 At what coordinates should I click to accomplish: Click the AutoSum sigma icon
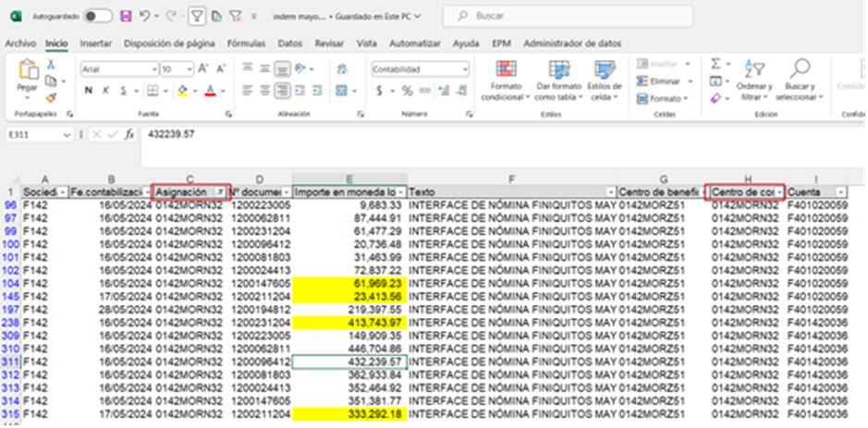coord(715,63)
